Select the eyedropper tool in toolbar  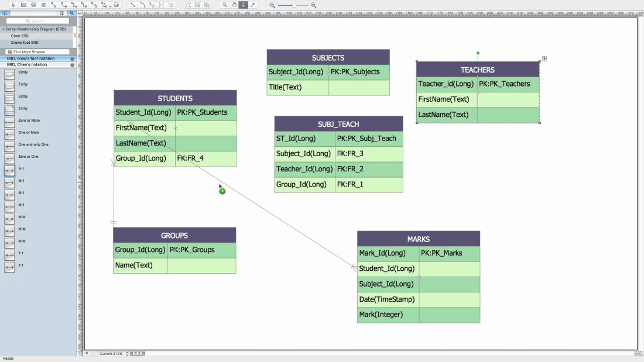(253, 5)
